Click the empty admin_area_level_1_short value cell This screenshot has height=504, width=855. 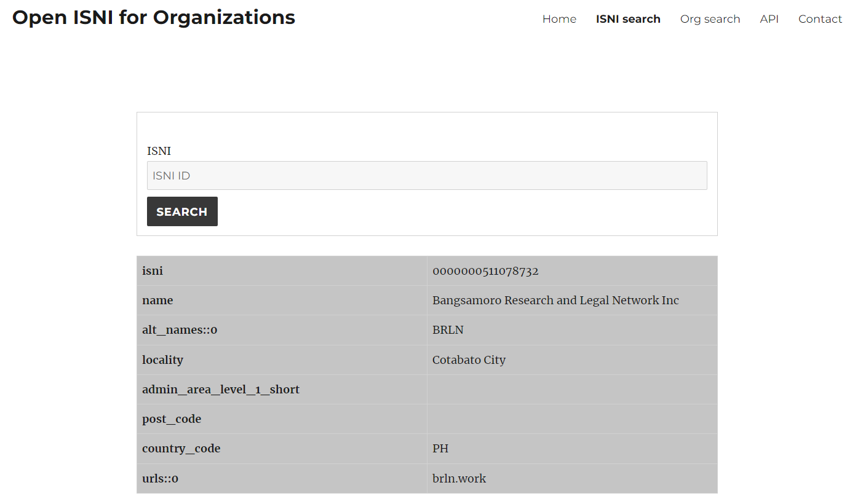pyautogui.click(x=572, y=390)
